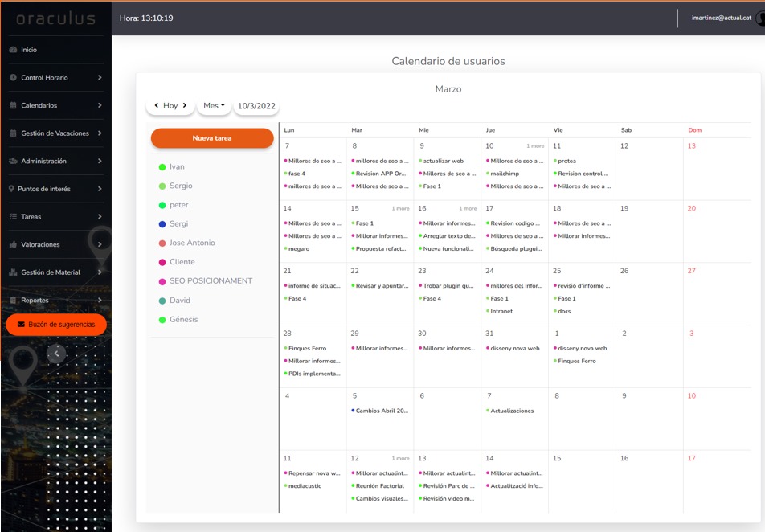This screenshot has width=765, height=532.
Task: Advance calendar with the right arrow
Action: pyautogui.click(x=185, y=105)
